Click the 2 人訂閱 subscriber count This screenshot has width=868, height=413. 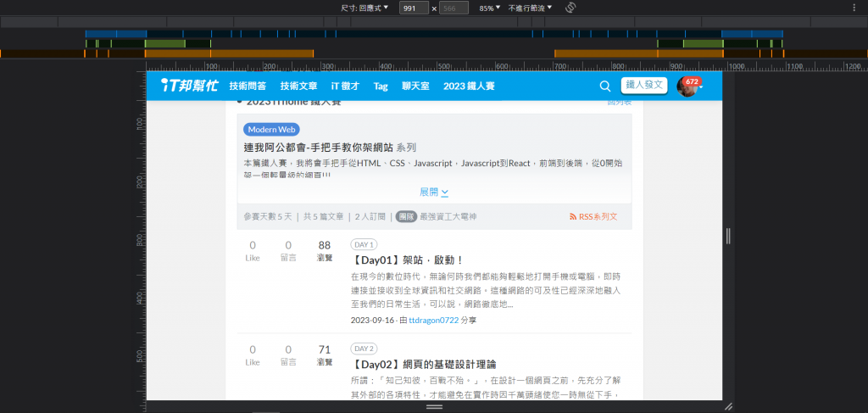pos(370,216)
